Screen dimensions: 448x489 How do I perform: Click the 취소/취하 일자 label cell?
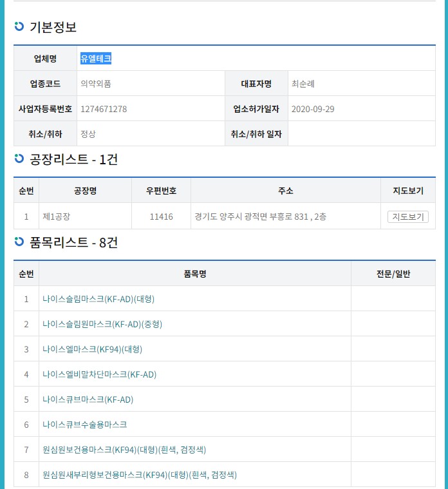pyautogui.click(x=256, y=134)
